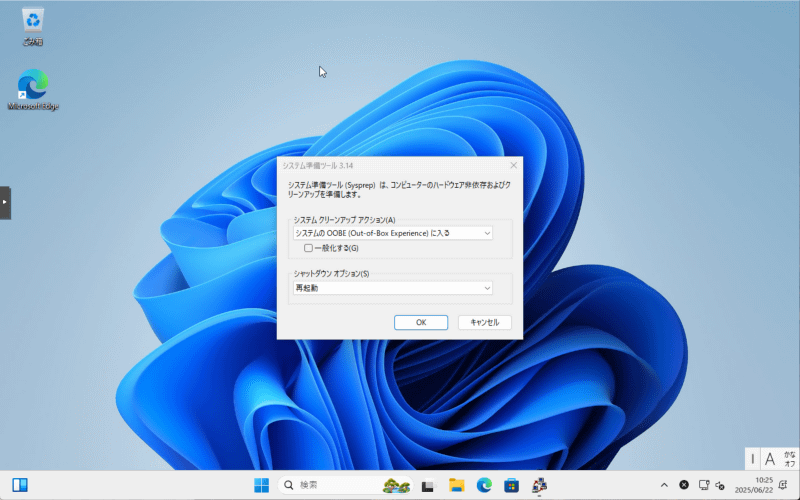Click the black X tray icon
The image size is (800, 500).
(x=684, y=485)
